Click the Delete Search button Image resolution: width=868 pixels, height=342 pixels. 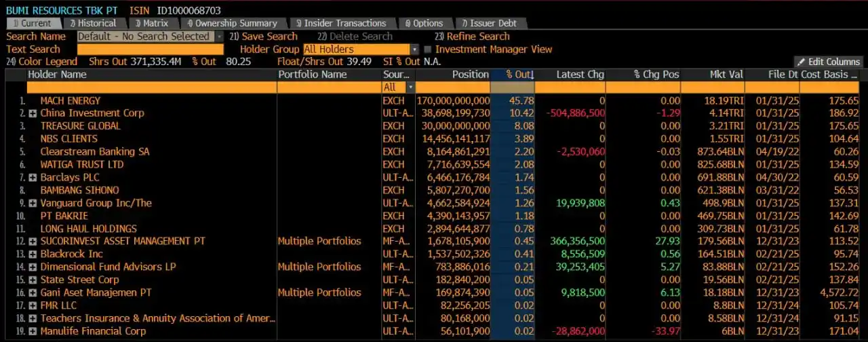tap(355, 37)
